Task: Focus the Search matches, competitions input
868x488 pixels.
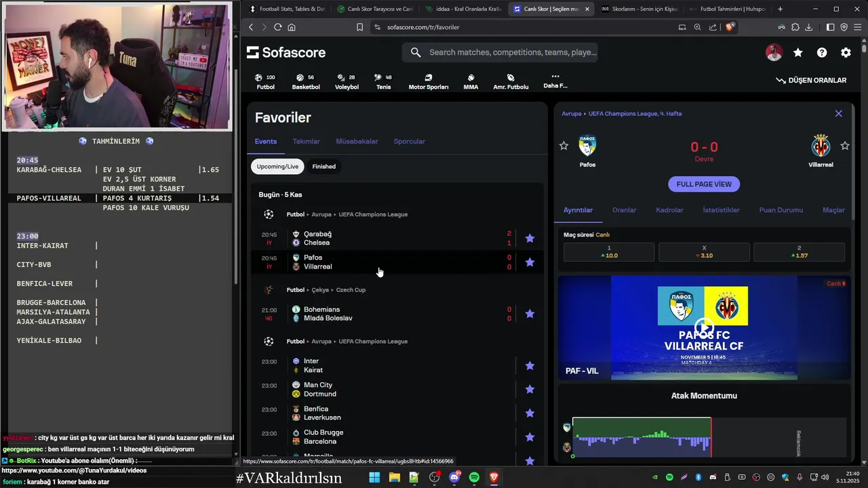Action: tap(500, 52)
